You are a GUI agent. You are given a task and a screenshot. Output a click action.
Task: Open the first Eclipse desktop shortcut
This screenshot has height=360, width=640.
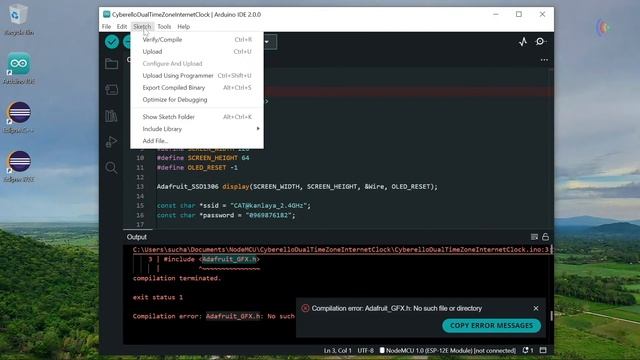[19, 118]
